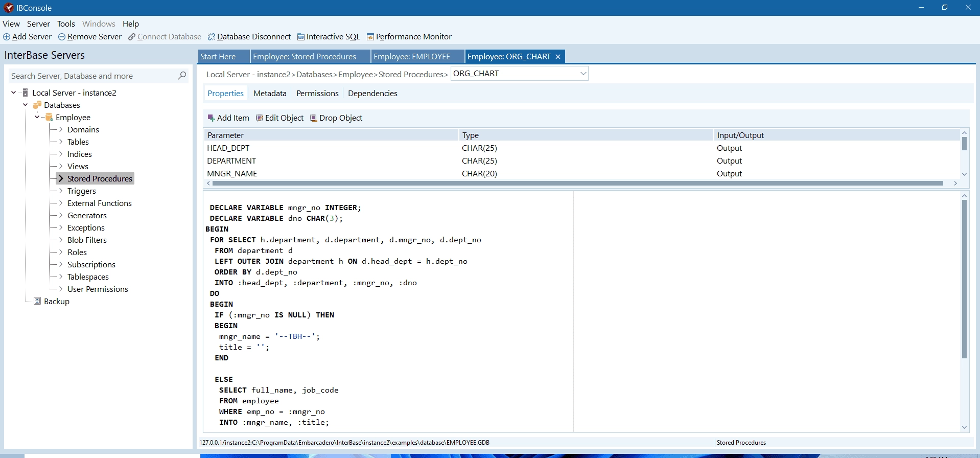Select the Blob Filters tree item
Viewport: 980px width, 458px height.
(x=87, y=240)
